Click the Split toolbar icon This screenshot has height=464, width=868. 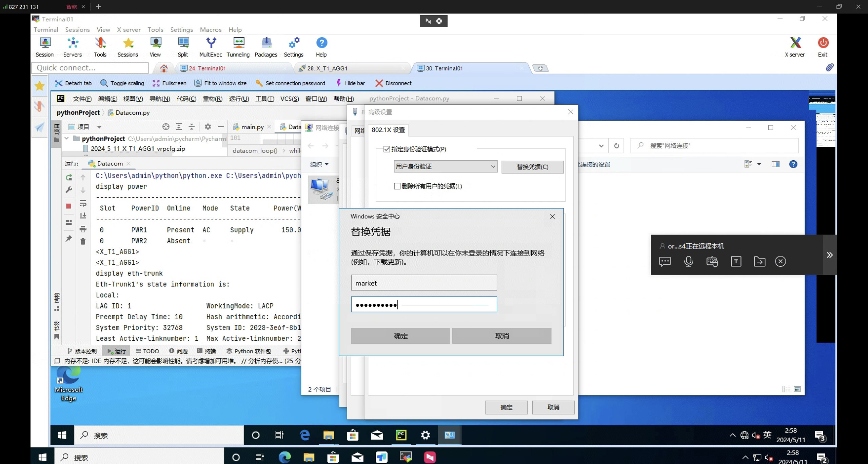click(183, 47)
